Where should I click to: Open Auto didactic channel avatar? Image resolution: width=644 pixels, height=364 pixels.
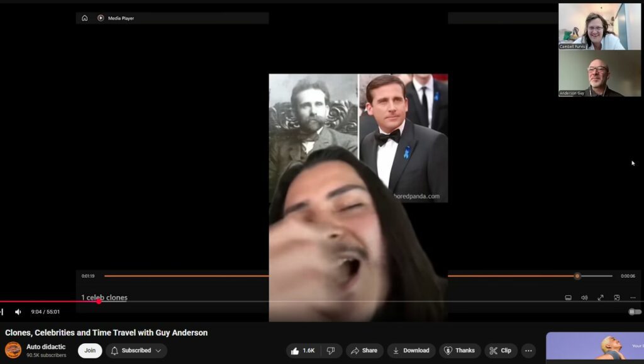[x=13, y=350]
